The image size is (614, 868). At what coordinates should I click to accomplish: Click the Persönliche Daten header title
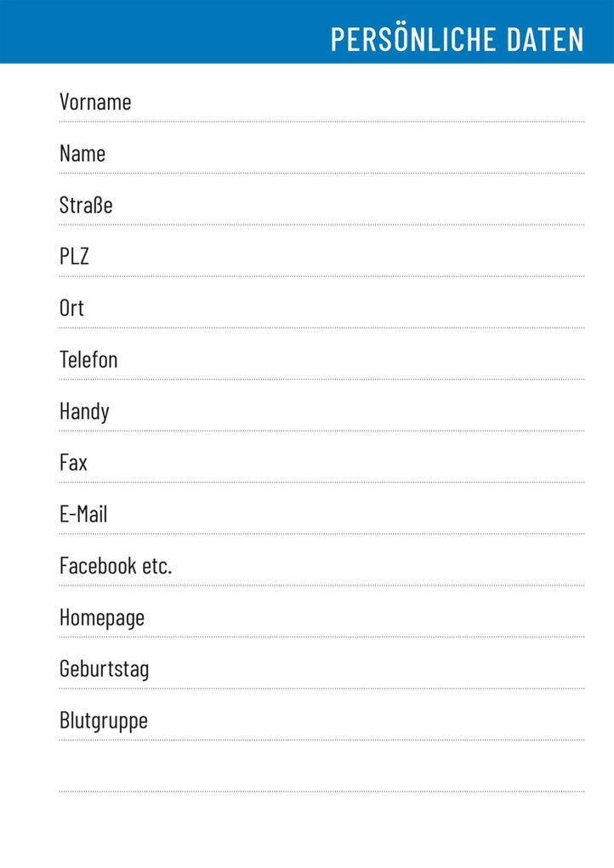[457, 39]
